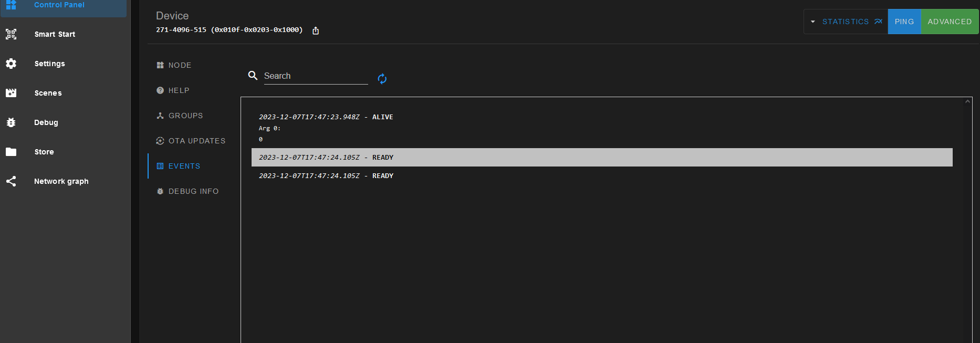980x343 pixels.
Task: Switch to the Node tab
Action: click(x=180, y=65)
